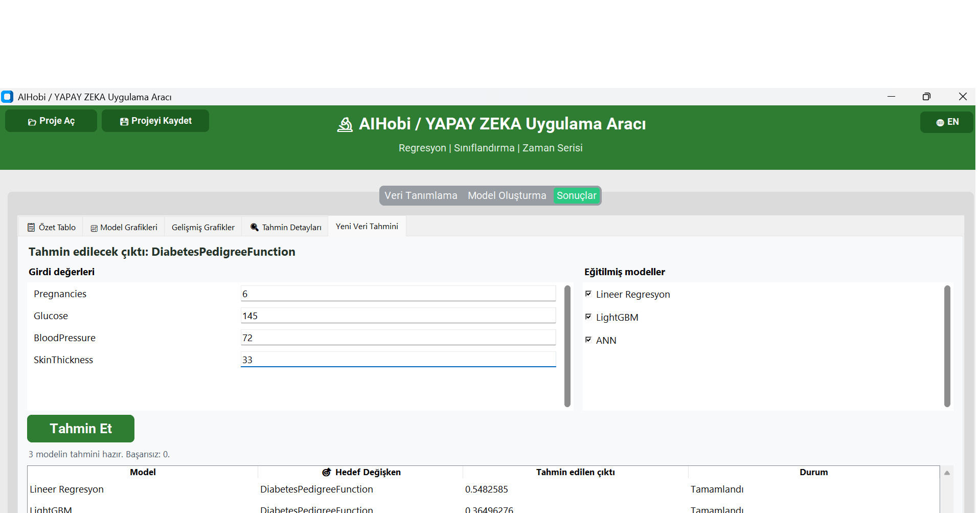Click the microscope logo beside the header title
Screen dimensions: 980x513
click(x=345, y=124)
